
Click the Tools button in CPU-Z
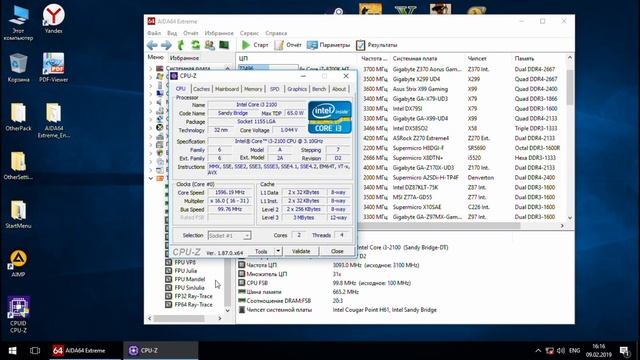[x=261, y=251]
